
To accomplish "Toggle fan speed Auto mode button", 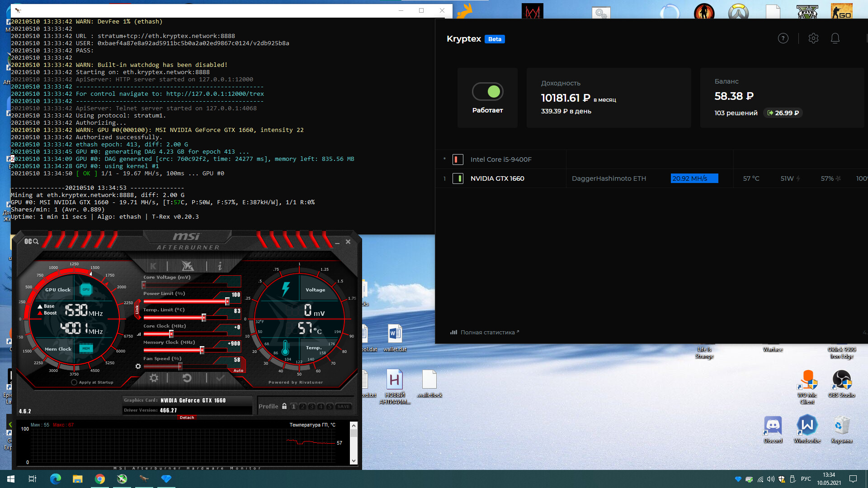I will [238, 371].
